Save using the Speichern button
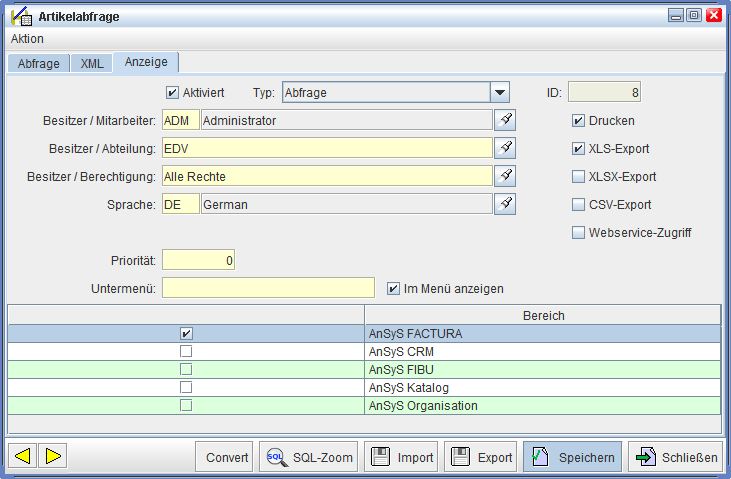Viewport: 731px width, 479px height. point(572,457)
